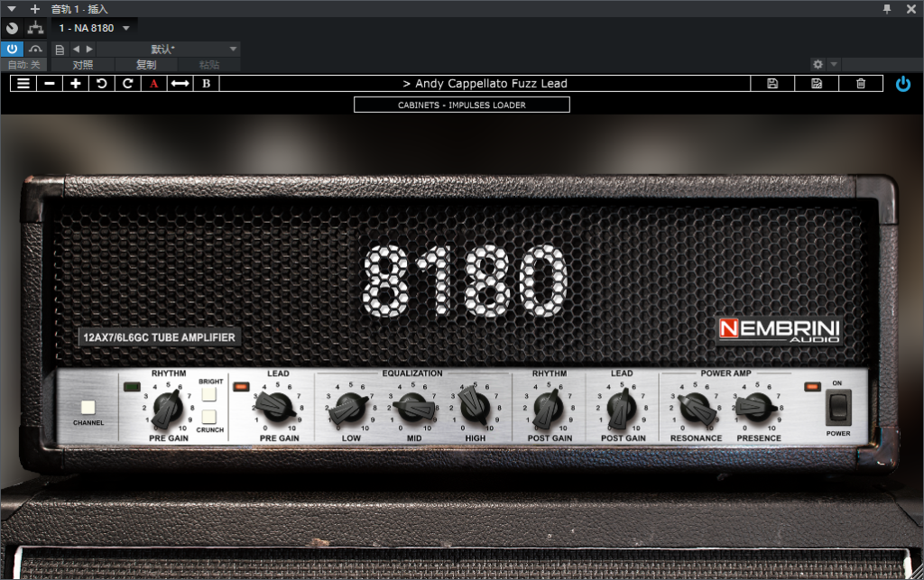Open the 默认 preset dropdown
The height and width of the screenshot is (580, 924).
click(170, 49)
